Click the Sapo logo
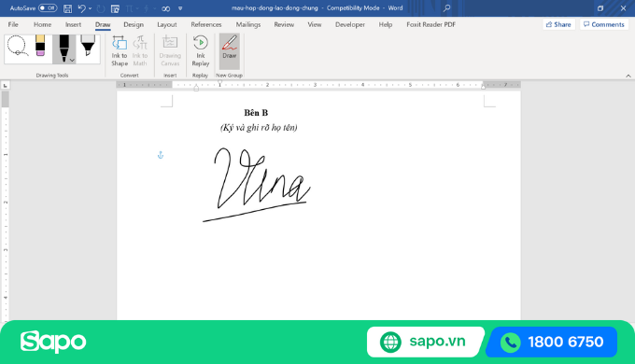The image size is (635, 364). pyautogui.click(x=53, y=342)
